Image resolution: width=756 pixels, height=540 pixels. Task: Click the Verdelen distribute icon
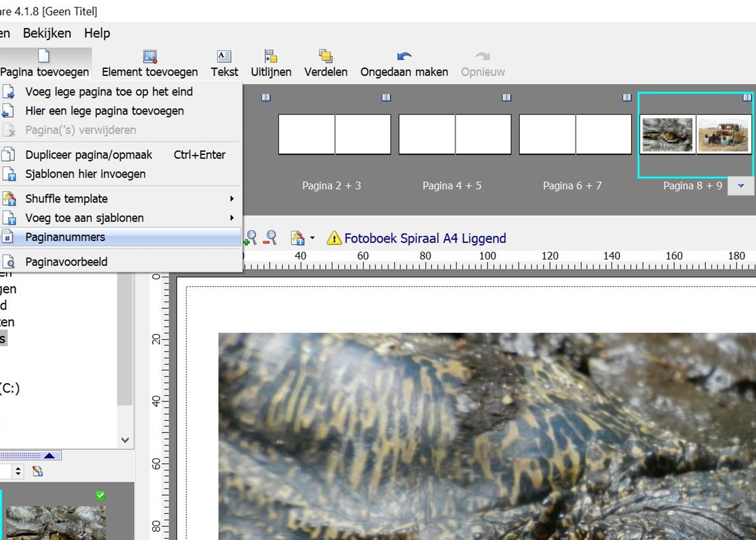[326, 57]
